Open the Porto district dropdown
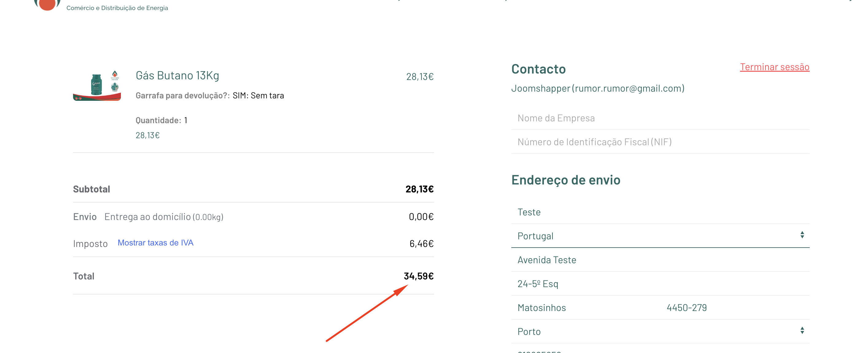This screenshot has width=868, height=353. coord(654,332)
